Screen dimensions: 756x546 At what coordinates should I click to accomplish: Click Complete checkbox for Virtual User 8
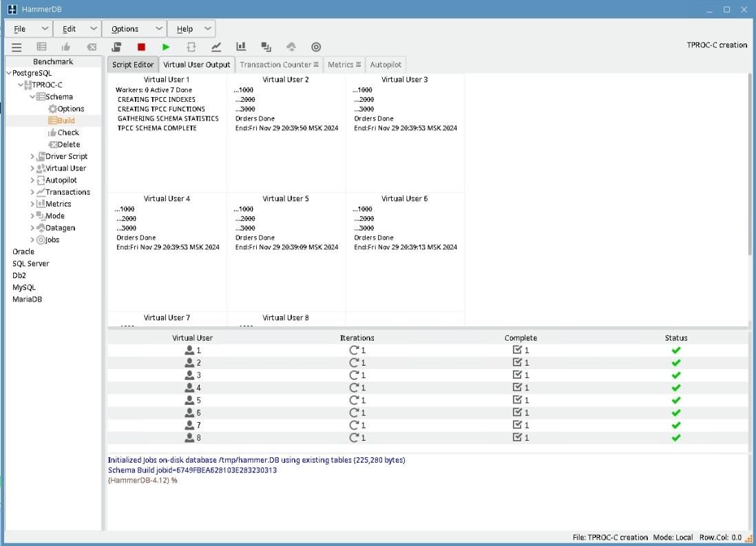[x=518, y=438]
